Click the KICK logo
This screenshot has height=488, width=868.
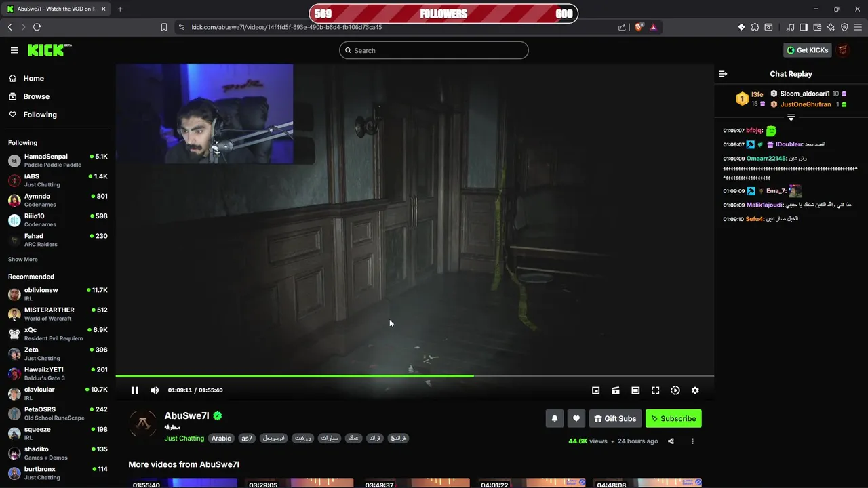(x=49, y=50)
